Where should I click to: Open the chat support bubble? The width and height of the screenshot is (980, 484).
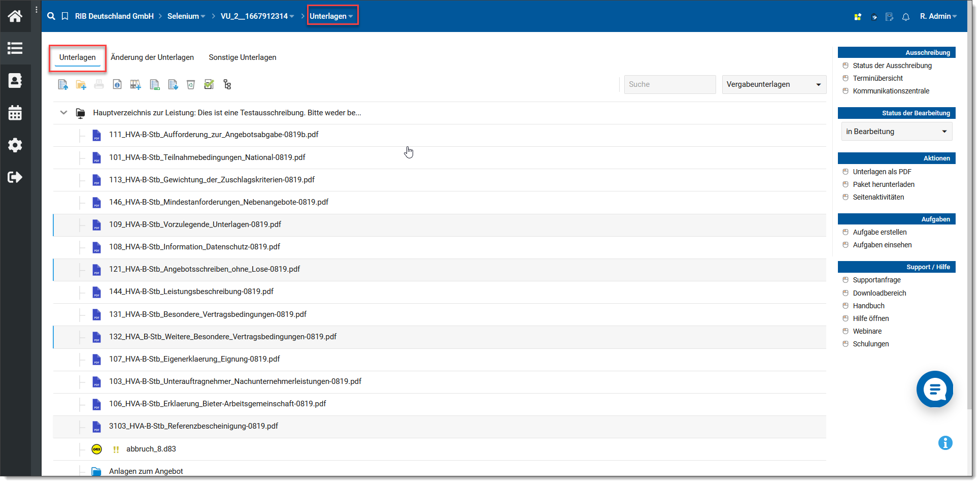pos(934,389)
